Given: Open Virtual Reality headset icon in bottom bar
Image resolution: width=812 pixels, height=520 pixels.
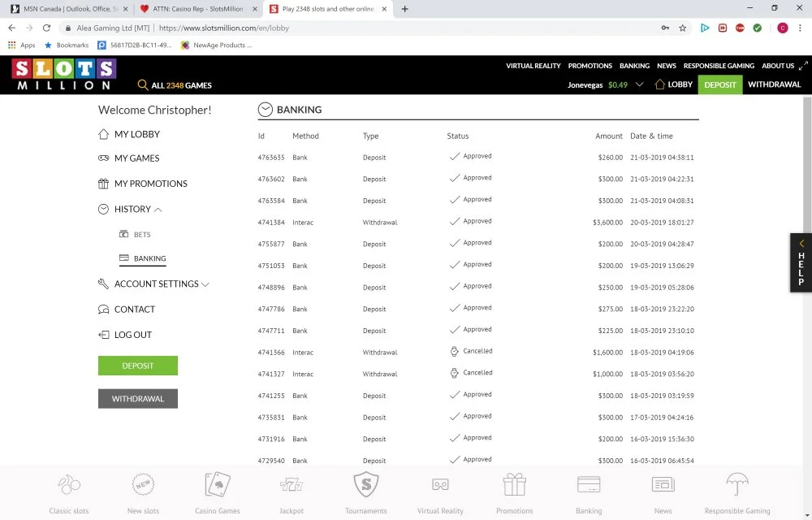Looking at the screenshot, I should tap(440, 485).
